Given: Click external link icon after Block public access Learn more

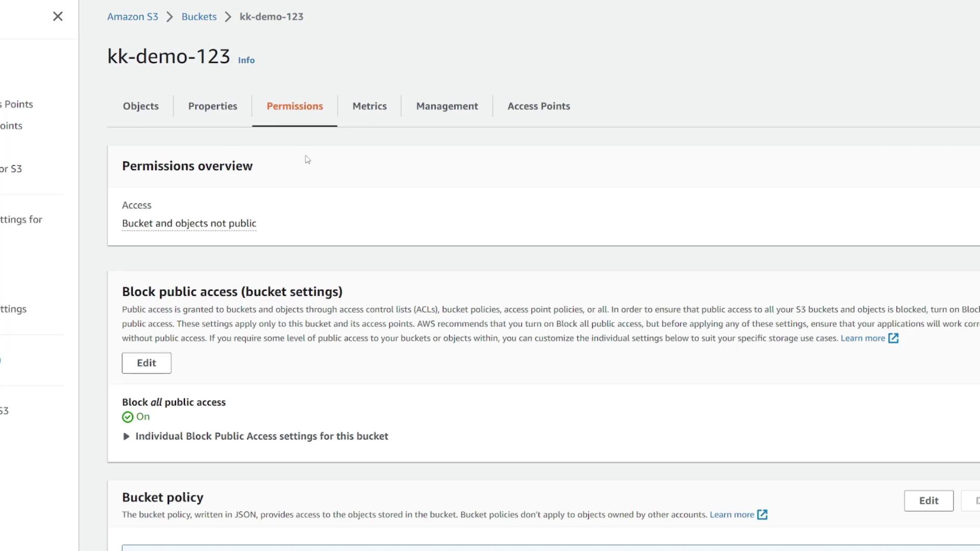Looking at the screenshot, I should point(893,338).
